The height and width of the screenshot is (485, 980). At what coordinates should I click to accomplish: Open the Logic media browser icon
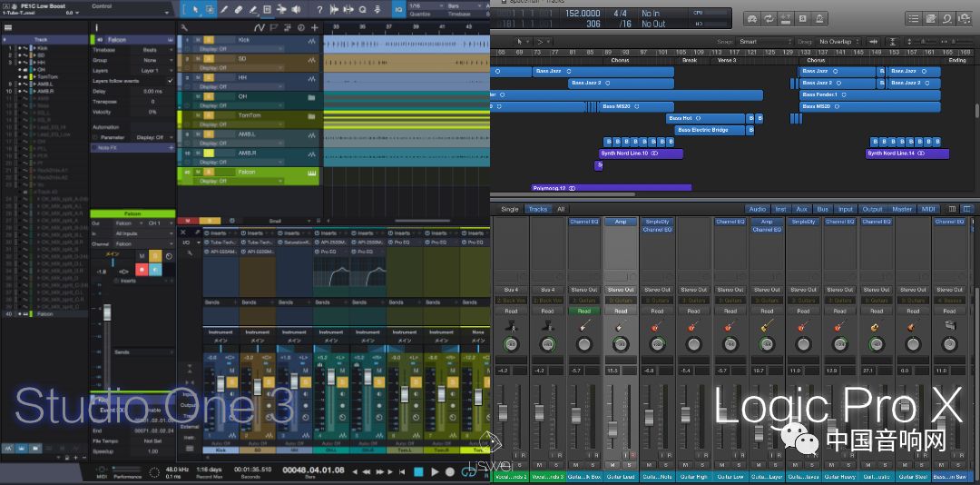(x=965, y=19)
